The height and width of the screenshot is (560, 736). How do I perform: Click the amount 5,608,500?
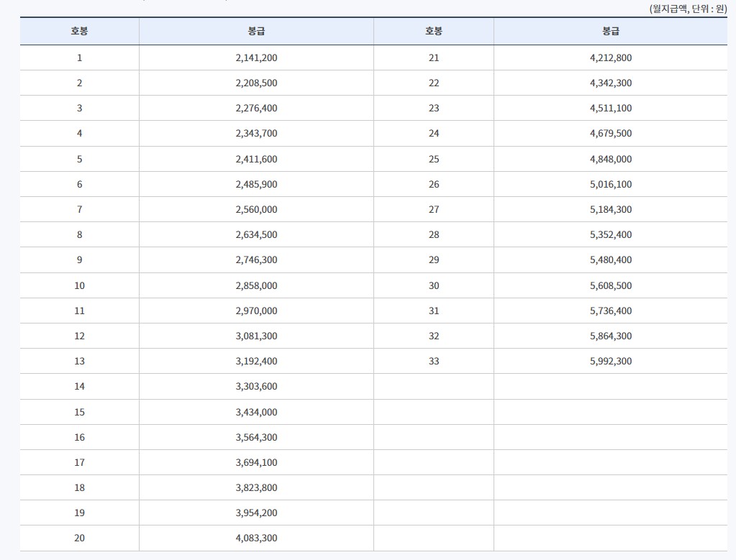(611, 285)
